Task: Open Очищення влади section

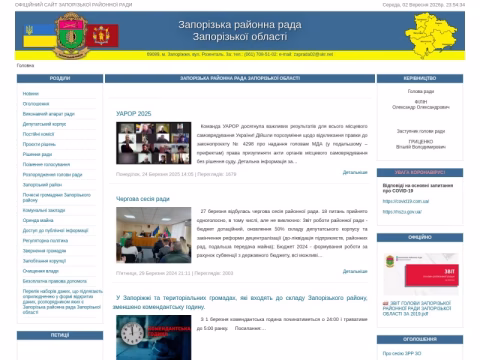Action: (x=41, y=271)
